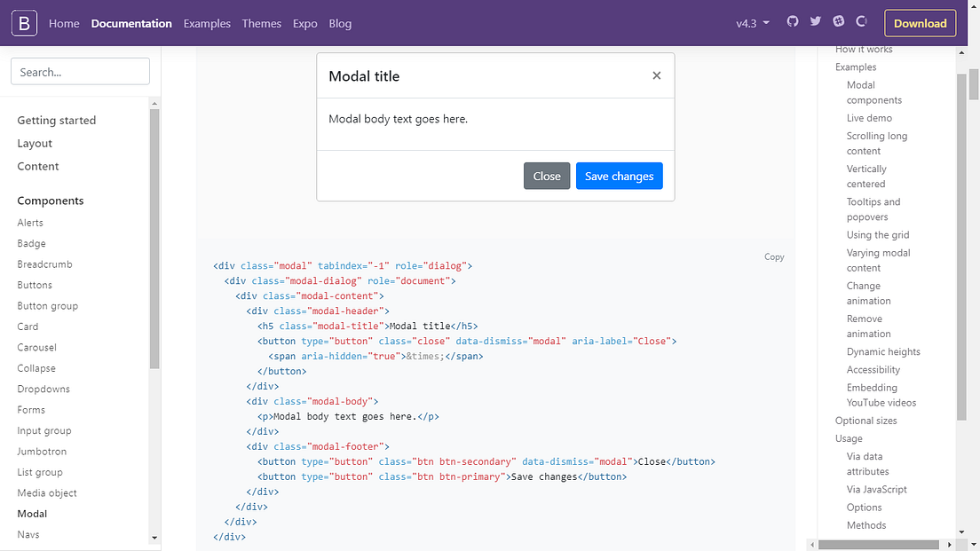Click Close button inside the modal
The height and width of the screenshot is (551, 980).
546,176
